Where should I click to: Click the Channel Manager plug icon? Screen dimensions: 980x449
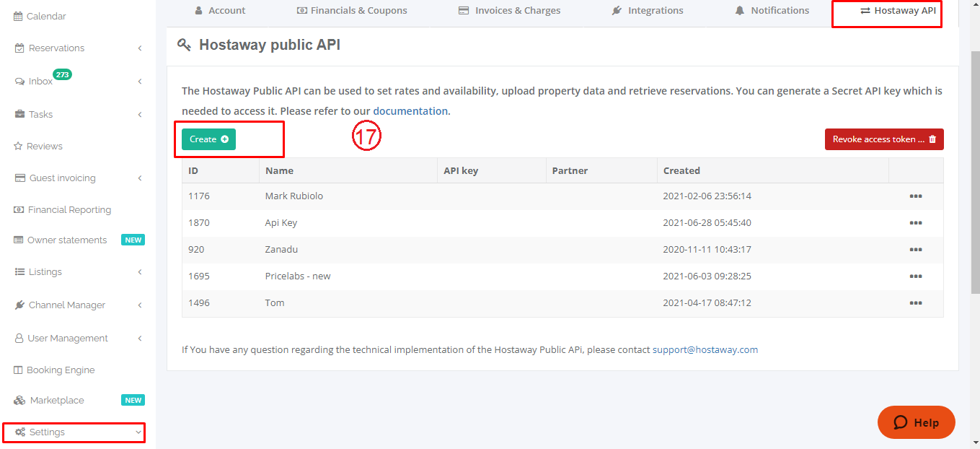tap(20, 305)
